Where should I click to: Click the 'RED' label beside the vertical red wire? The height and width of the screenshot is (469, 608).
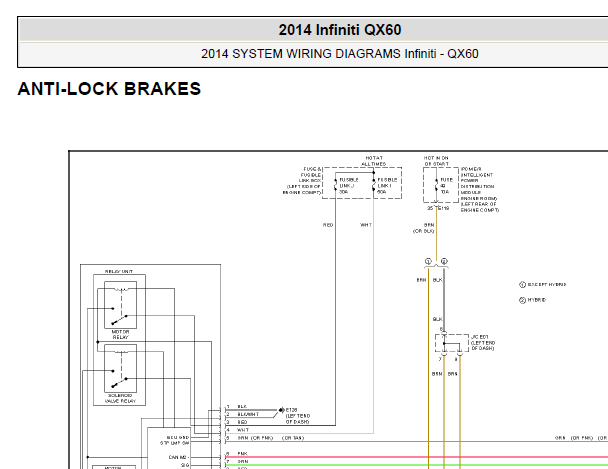[x=328, y=225]
